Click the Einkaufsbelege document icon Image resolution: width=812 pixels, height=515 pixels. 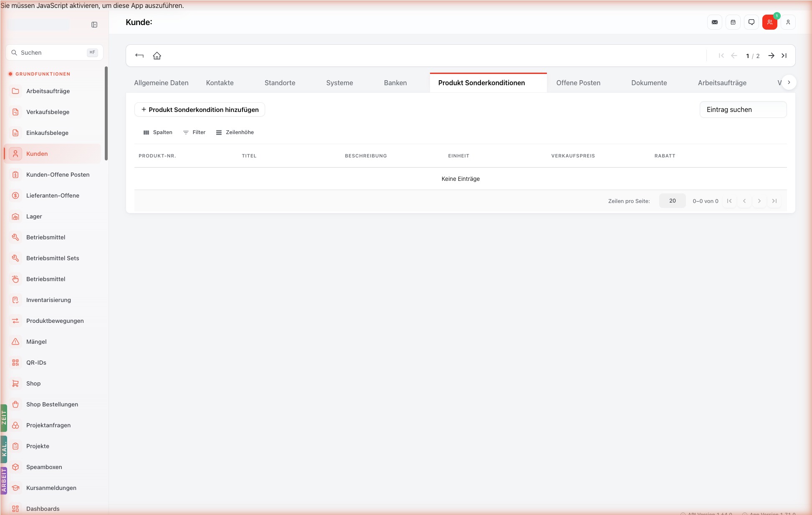(x=15, y=133)
